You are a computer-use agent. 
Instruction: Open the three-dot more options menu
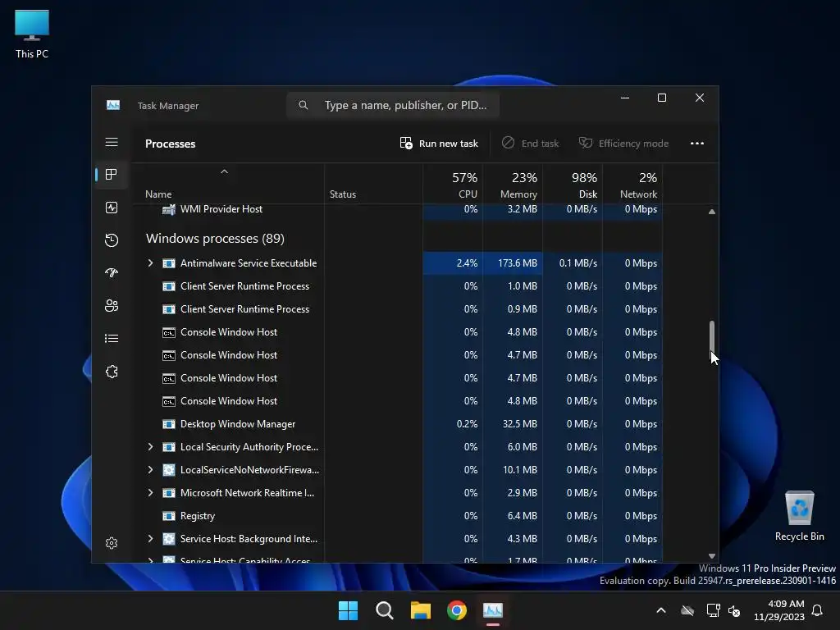(697, 143)
